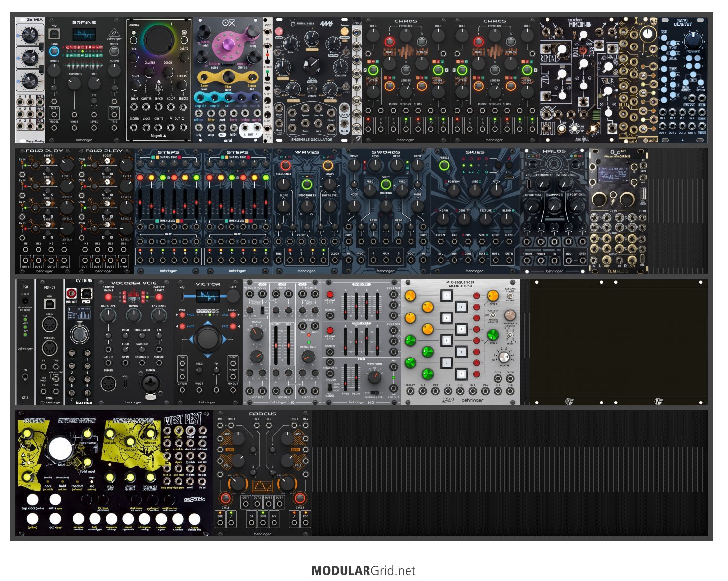Click the waveform display on the Victor module

tap(207, 296)
